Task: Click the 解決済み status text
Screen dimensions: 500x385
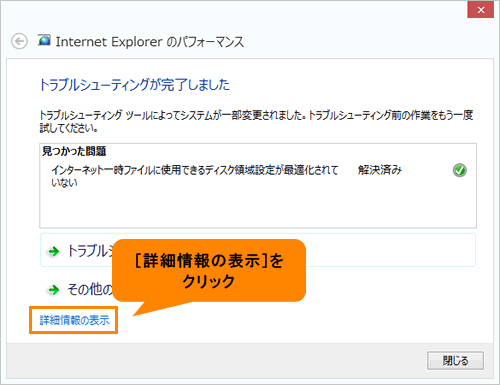Action: [380, 170]
